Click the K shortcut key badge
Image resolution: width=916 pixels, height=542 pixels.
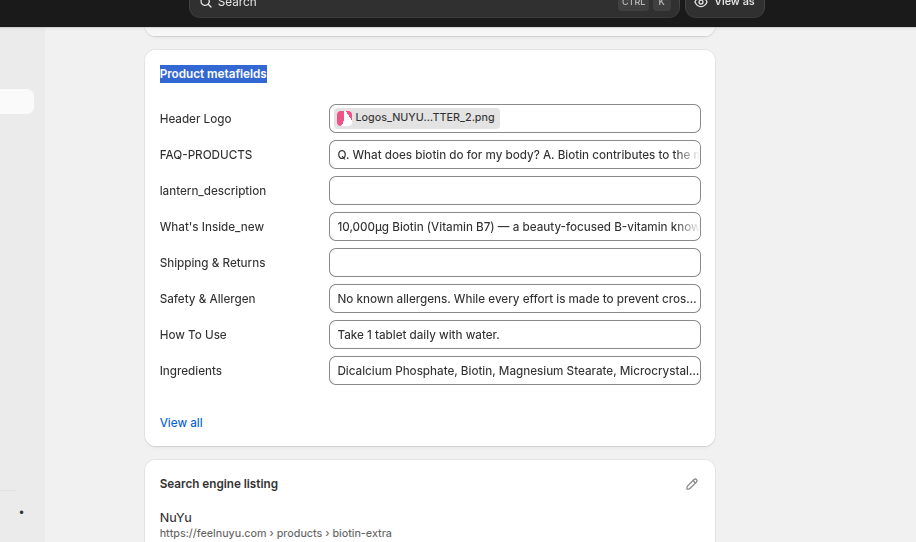661,4
